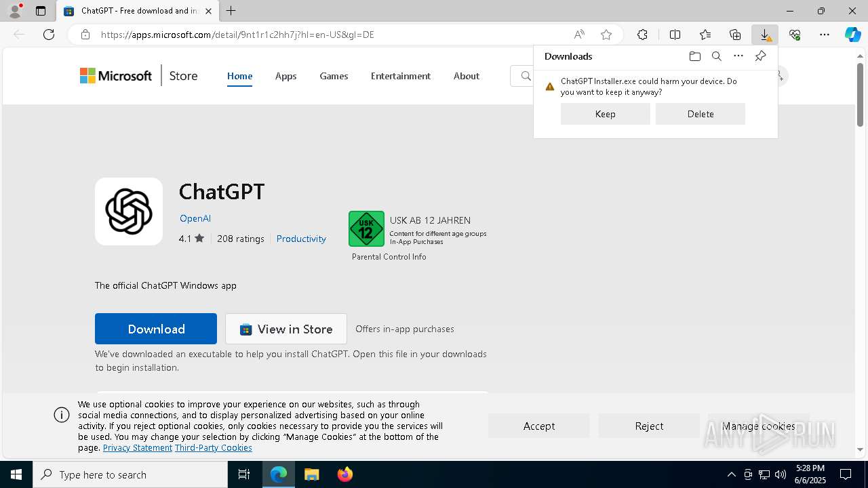Image resolution: width=868 pixels, height=488 pixels.
Task: Open the Third-Party Cookies link
Action: [214, 448]
